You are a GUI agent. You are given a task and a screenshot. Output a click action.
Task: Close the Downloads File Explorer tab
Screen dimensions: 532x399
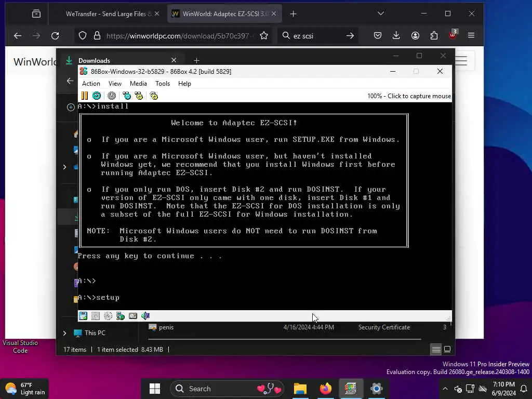(174, 60)
